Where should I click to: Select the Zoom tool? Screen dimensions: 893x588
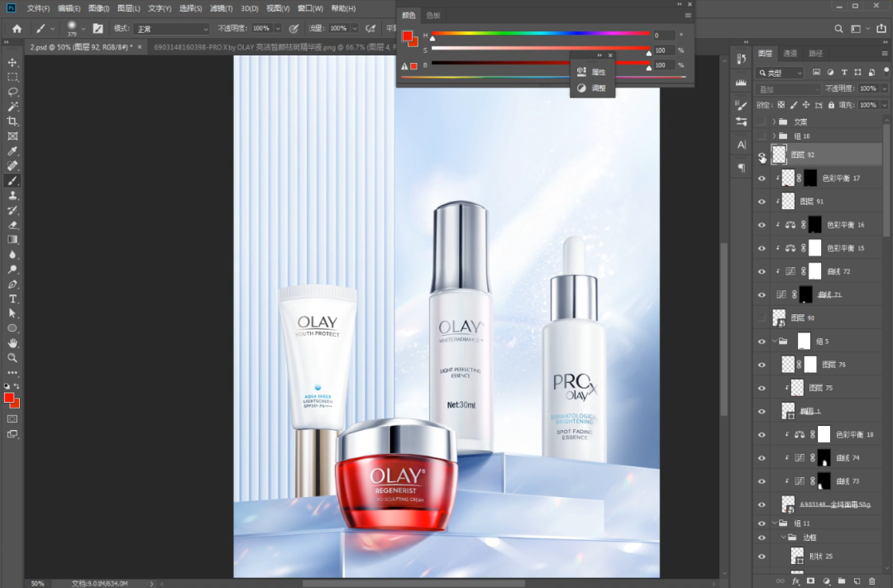[x=12, y=358]
